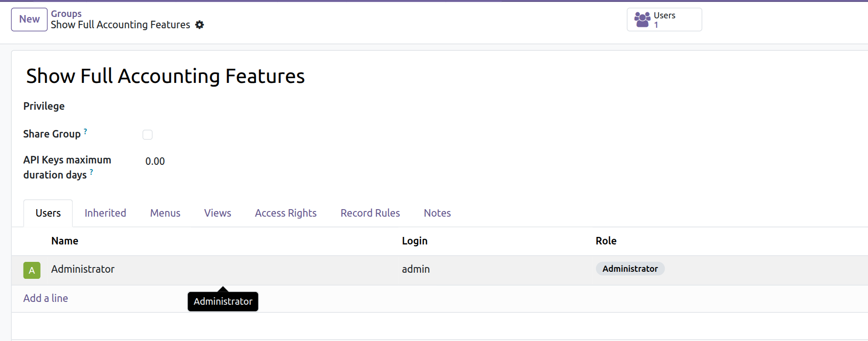Open API Keys duration help question mark
This screenshot has width=868, height=341.
[x=91, y=172]
